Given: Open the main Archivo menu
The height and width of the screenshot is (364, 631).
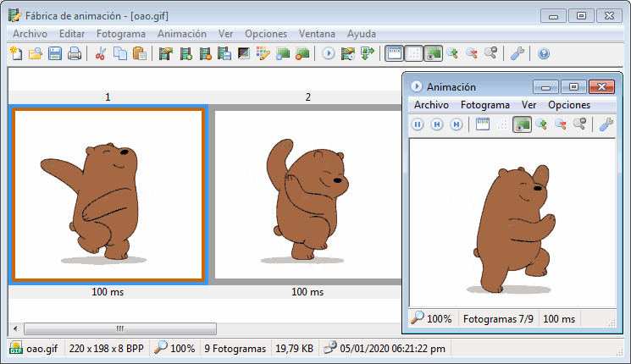Looking at the screenshot, I should [x=30, y=34].
